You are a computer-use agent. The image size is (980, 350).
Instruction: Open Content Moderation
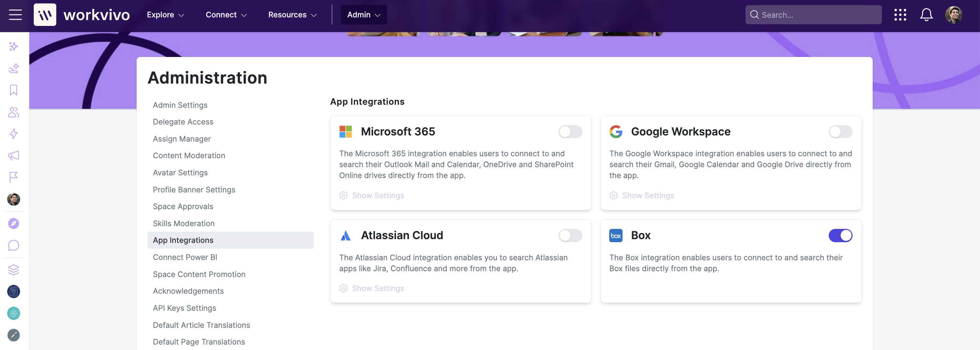click(189, 156)
